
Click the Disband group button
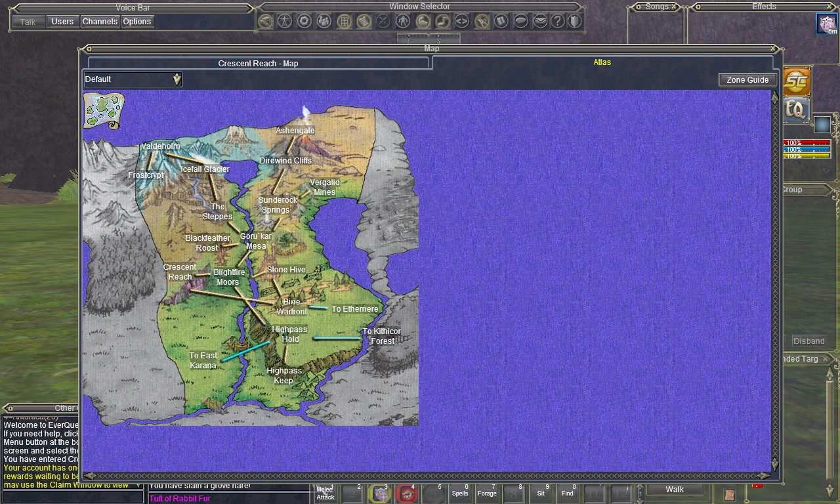pos(808,341)
